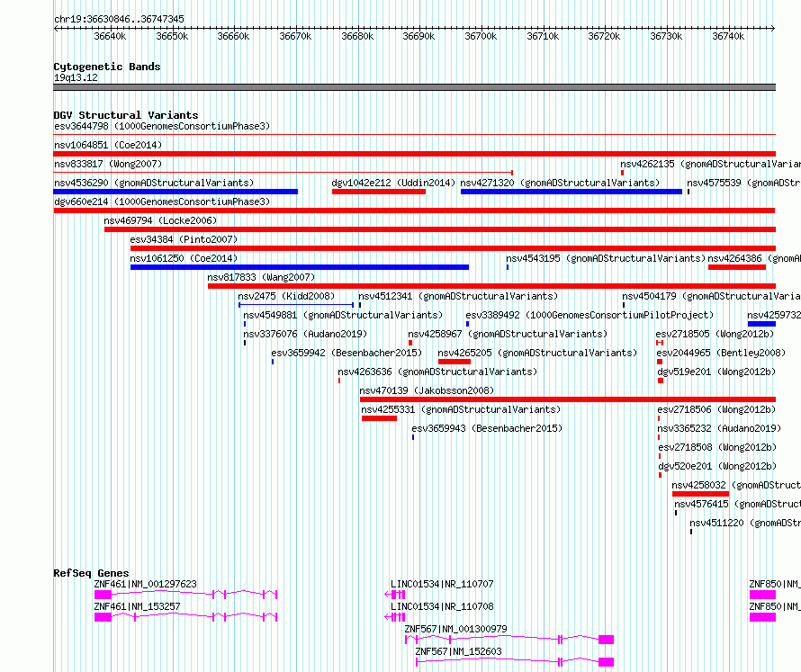Click the 19q13.12 cytogenetic band bar
Viewport: 801px width, 672px height.
coord(414,87)
